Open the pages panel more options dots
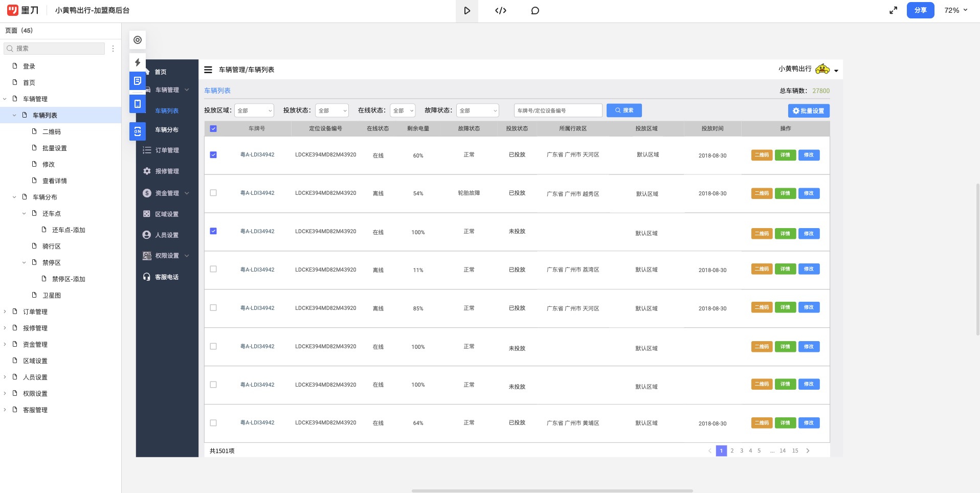The height and width of the screenshot is (493, 980). point(113,49)
